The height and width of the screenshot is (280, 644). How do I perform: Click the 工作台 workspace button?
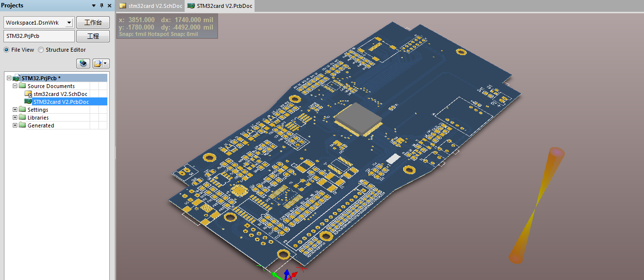93,23
